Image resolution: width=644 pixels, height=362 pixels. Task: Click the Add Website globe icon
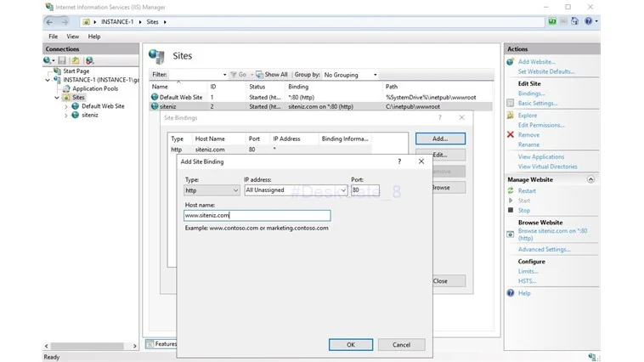(x=511, y=62)
